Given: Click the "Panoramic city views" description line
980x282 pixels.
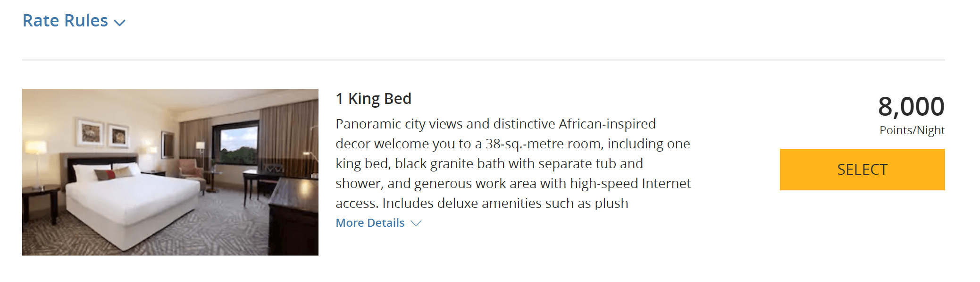Looking at the screenshot, I should point(495,124).
